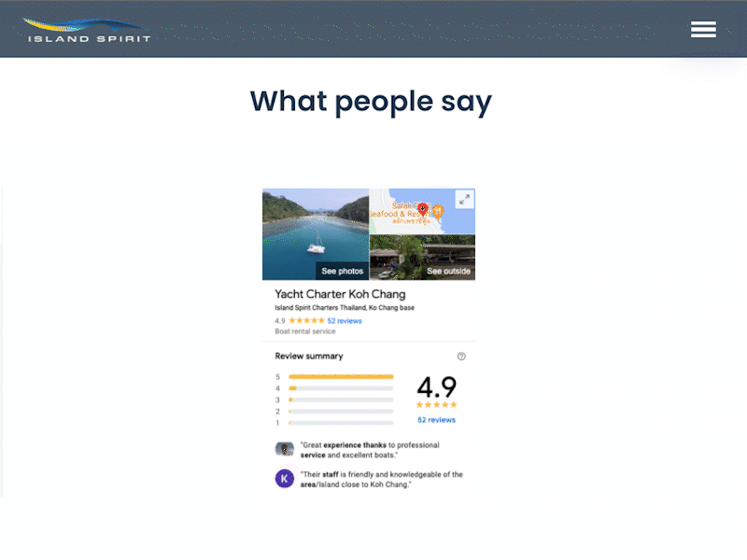Open See photos on the yacht image
This screenshot has width=747, height=560.
tap(342, 271)
